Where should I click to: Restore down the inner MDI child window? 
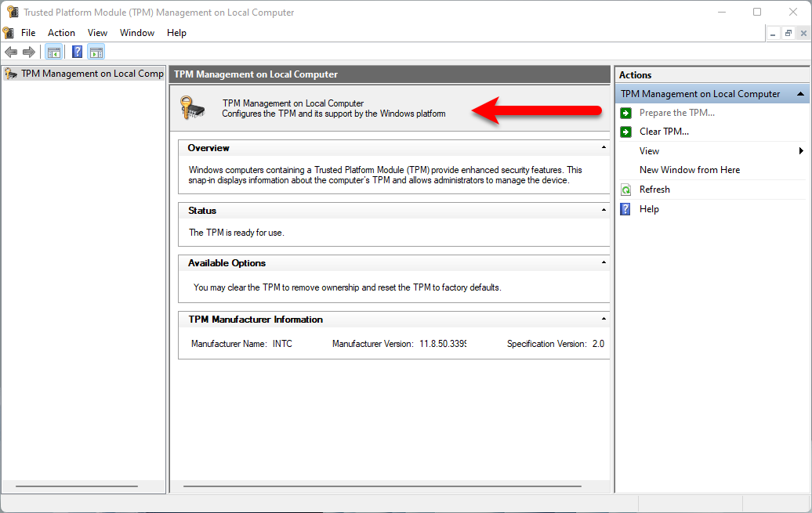[x=788, y=34]
